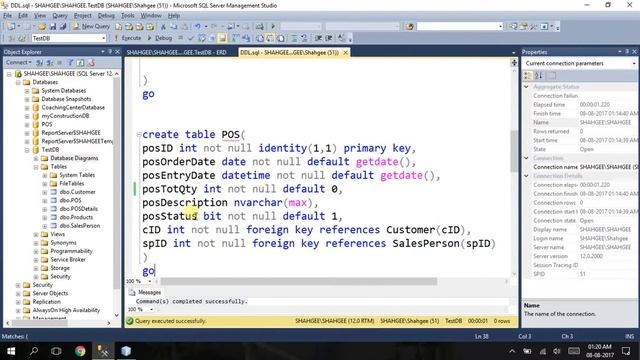This screenshot has width=640, height=360.
Task: Click the New Query toolbar button
Action: click(x=91, y=26)
